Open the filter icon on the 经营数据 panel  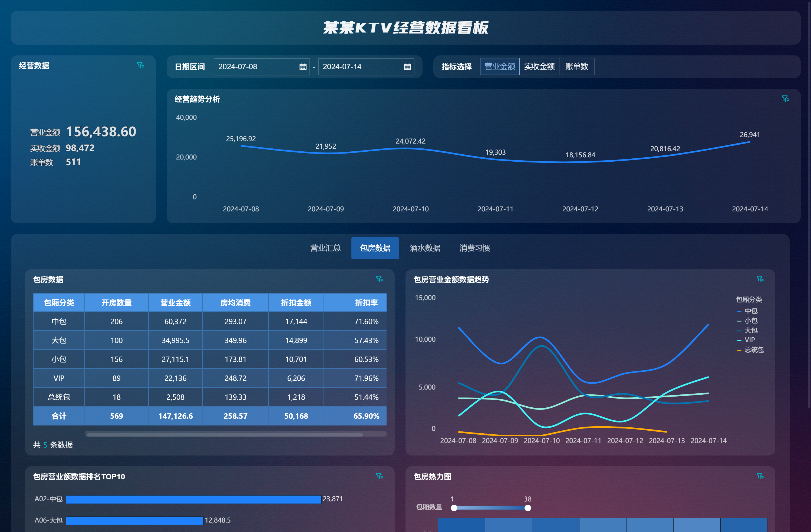click(x=141, y=65)
